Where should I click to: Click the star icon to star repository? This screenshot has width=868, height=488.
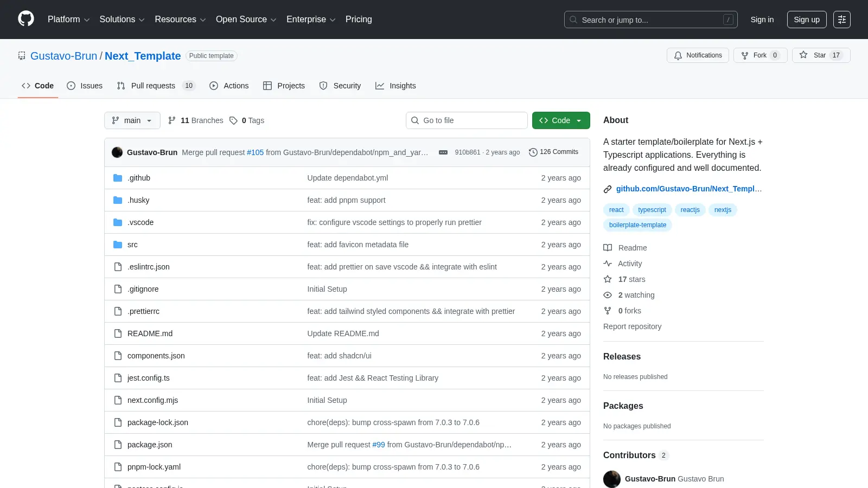pyautogui.click(x=803, y=55)
